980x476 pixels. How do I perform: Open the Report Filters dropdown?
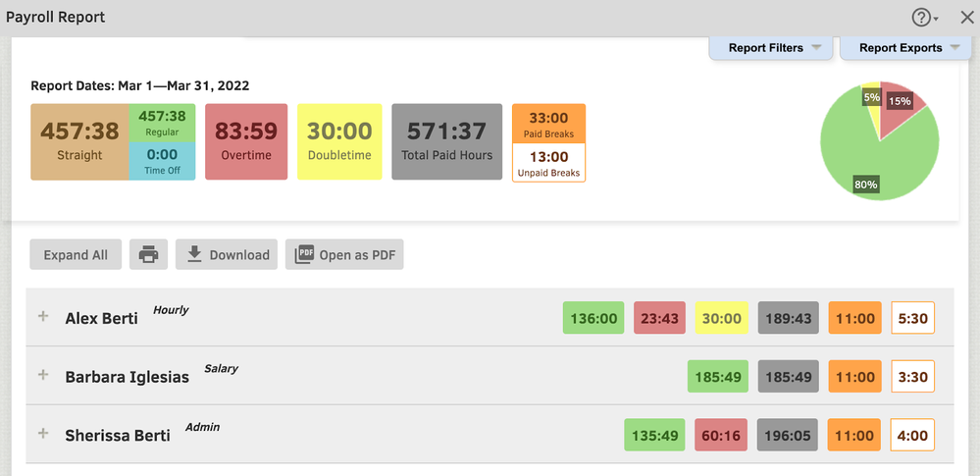pos(771,48)
